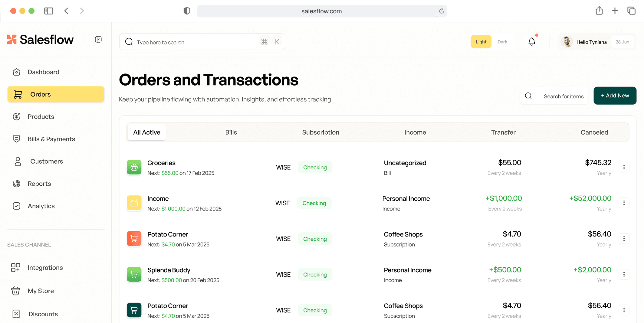Viewport: 644px width, 323px height.
Task: Open the Income row three-dot menu
Action: pyautogui.click(x=624, y=203)
